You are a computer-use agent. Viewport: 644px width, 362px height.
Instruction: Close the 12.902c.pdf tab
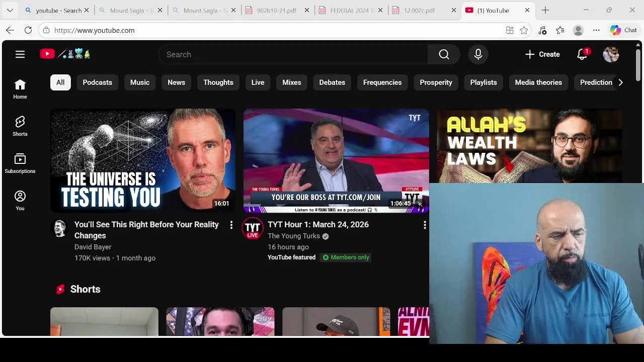click(454, 10)
